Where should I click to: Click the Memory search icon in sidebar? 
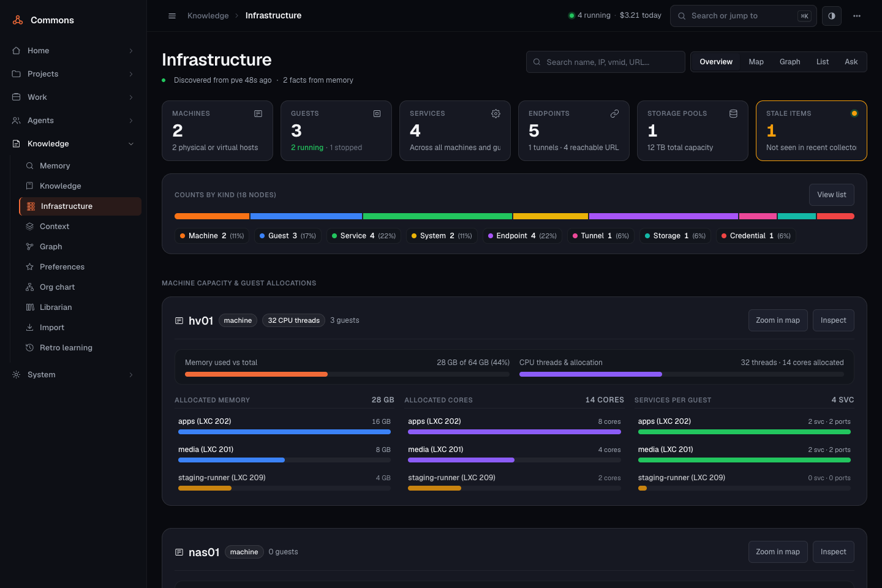pyautogui.click(x=29, y=166)
